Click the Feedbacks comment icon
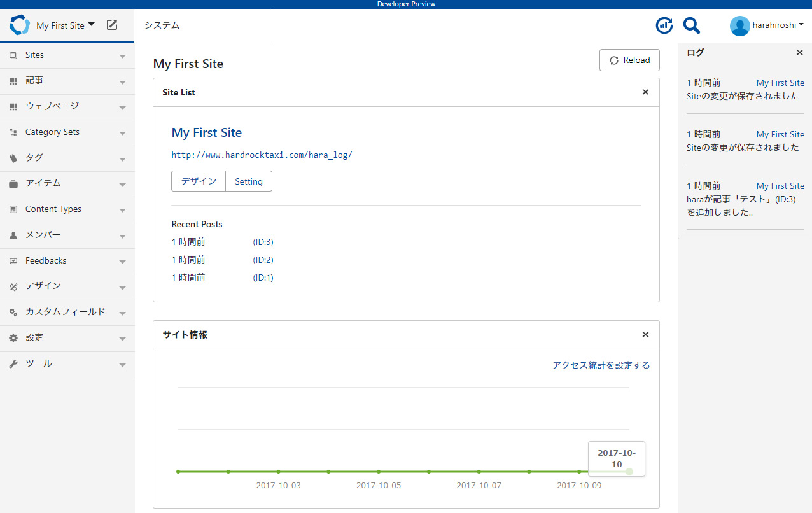 [x=13, y=261]
